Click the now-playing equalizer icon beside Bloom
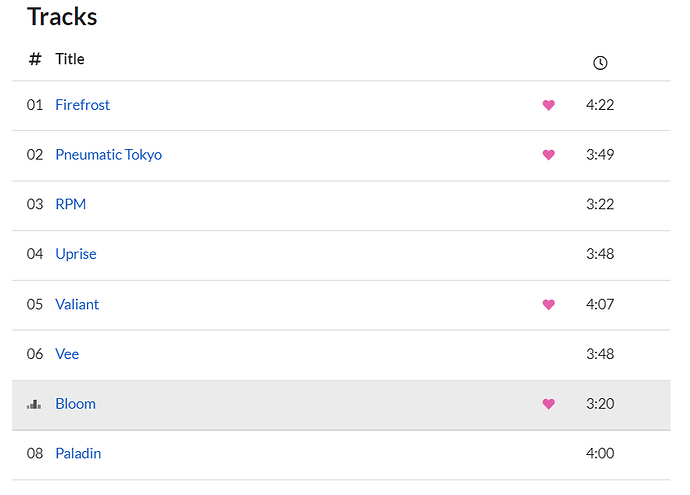 (x=34, y=404)
